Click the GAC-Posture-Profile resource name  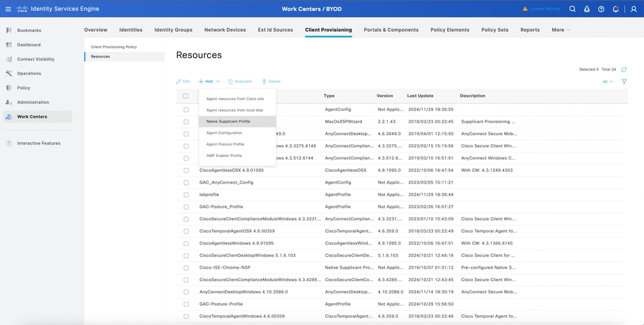(x=221, y=304)
